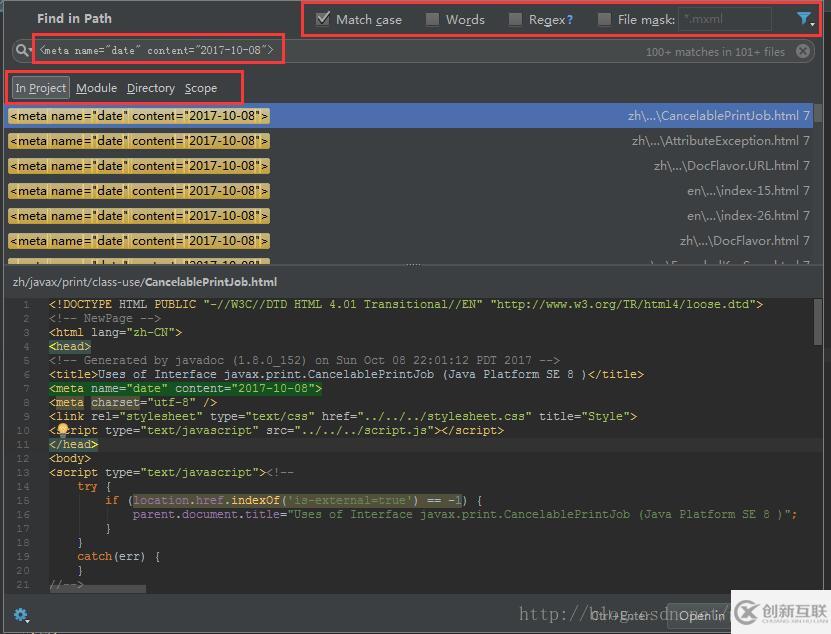Screen dimensions: 831x634
Task: Select the Directory scope tab
Action: pos(150,88)
